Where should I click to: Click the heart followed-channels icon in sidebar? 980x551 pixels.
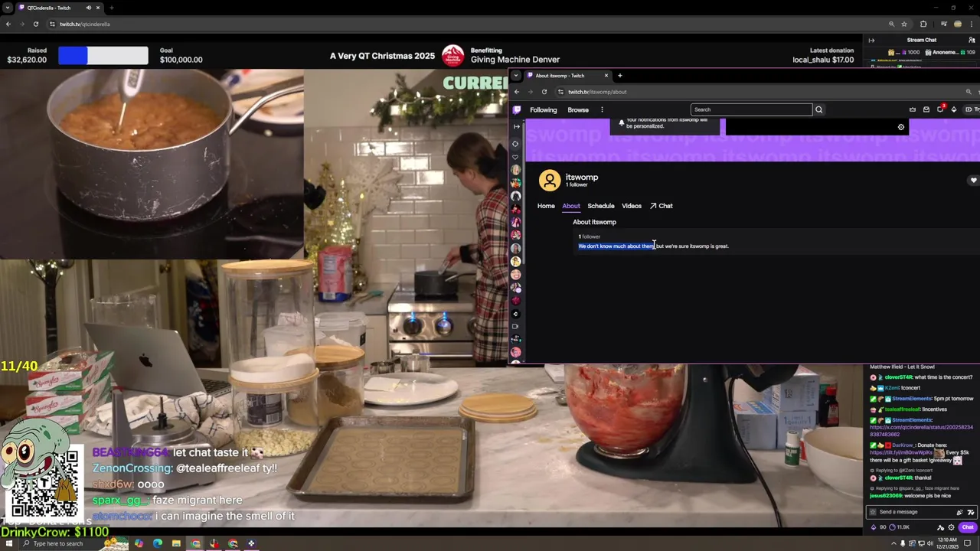(516, 157)
